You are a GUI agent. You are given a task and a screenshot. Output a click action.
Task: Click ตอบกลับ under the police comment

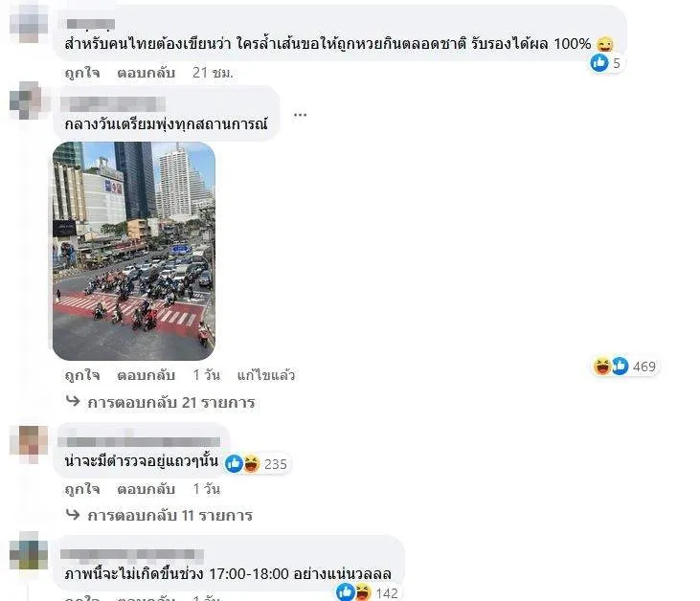point(146,489)
